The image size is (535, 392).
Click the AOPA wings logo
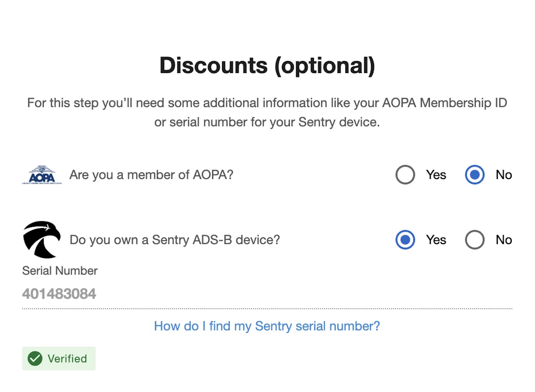coord(42,175)
